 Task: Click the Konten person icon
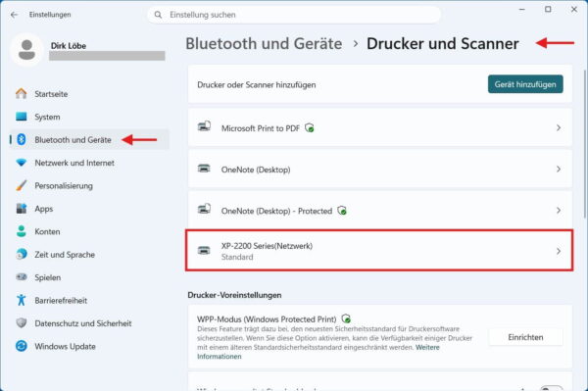[x=22, y=231]
